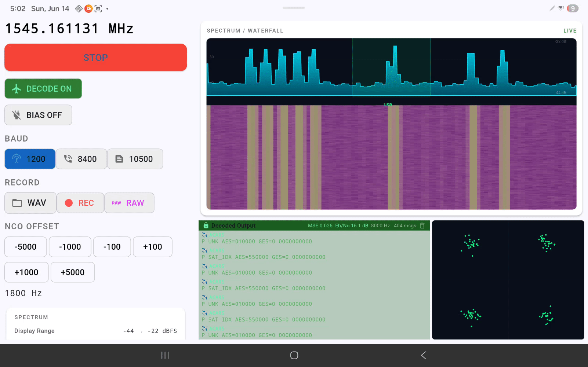Viewport: 588px width, 367px height.
Task: Tap the 5:02 clock in the status bar
Action: (x=18, y=8)
